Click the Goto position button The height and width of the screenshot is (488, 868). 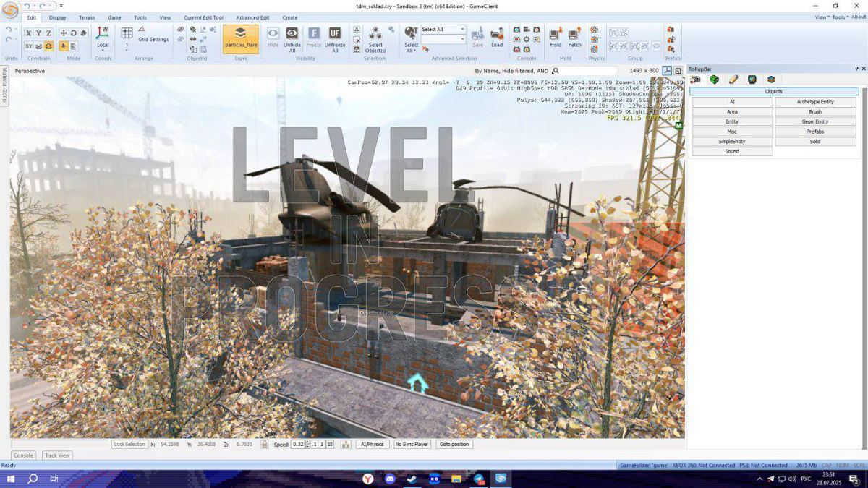coord(454,444)
